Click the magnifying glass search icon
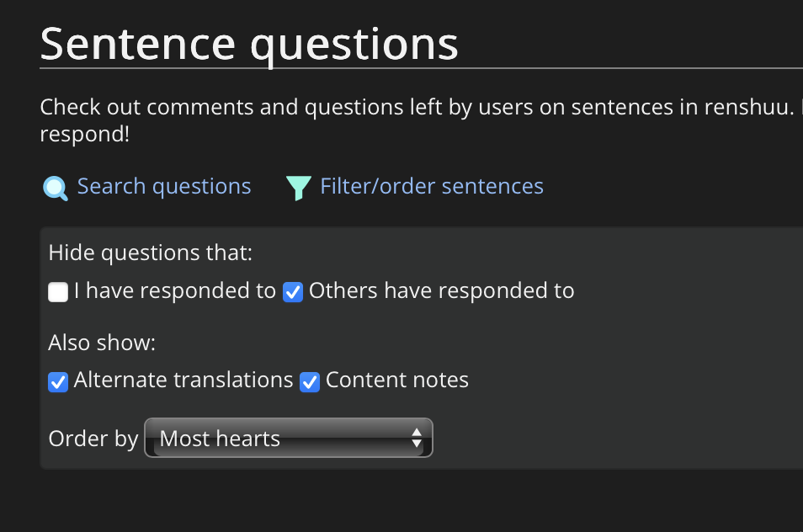 56,188
